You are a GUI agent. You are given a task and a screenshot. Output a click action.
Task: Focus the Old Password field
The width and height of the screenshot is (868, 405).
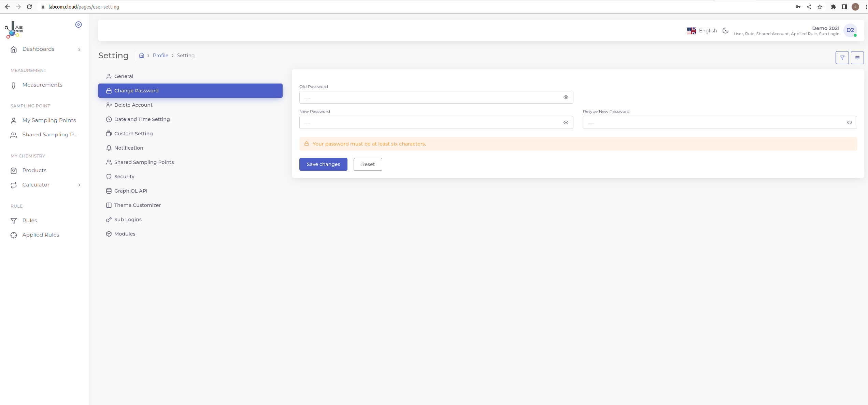pos(436,97)
